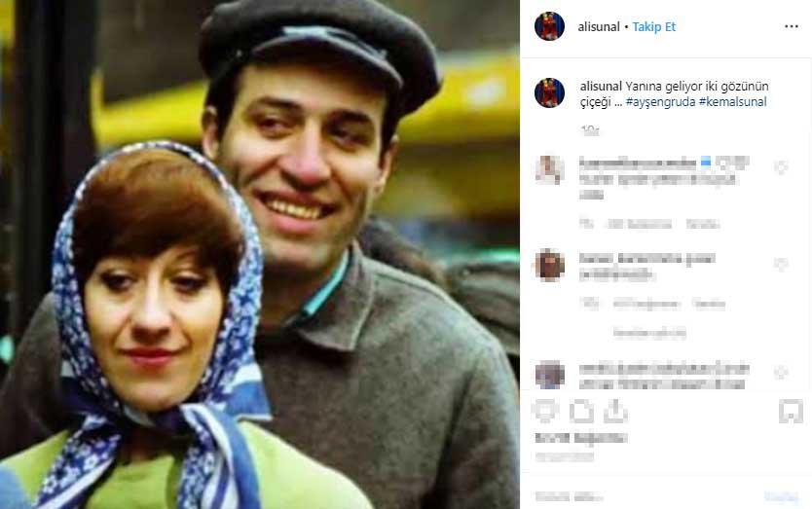Viewport: 812px width, 509px height.
Task: Like the third comment's small heart
Action: (x=781, y=372)
